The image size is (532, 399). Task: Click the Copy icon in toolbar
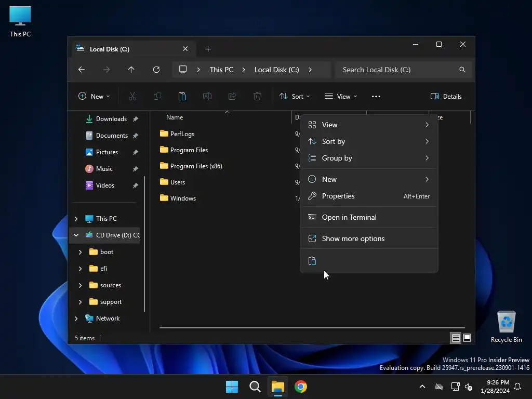coord(157,96)
